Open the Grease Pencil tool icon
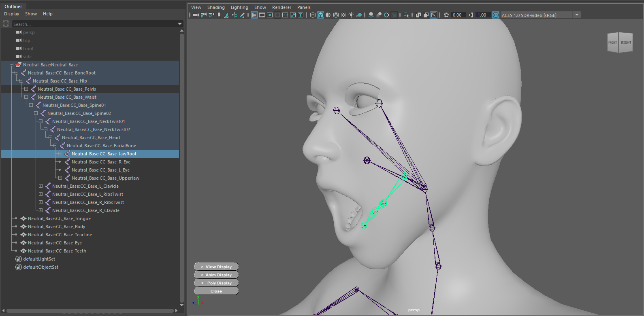The height and width of the screenshot is (316, 644). [x=242, y=15]
